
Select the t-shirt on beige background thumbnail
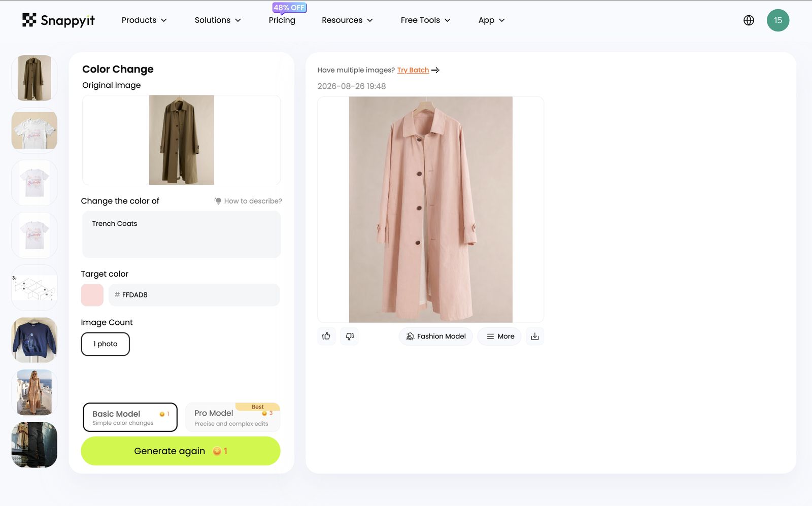click(35, 130)
